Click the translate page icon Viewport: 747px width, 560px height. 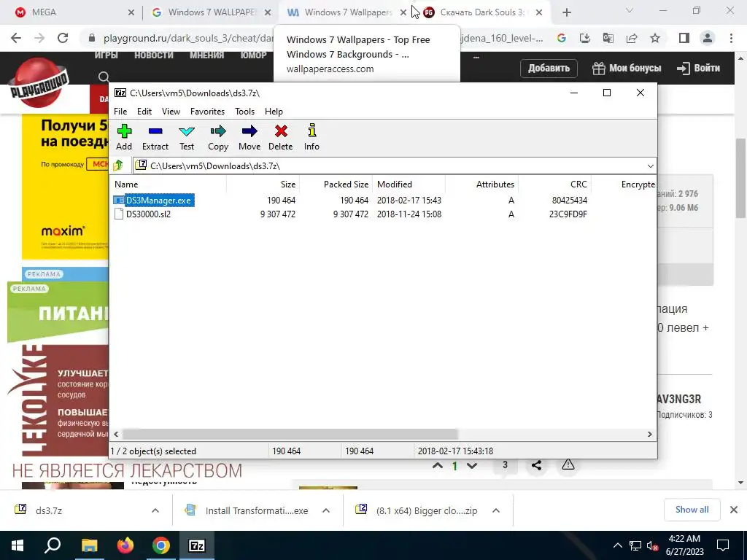click(x=608, y=38)
